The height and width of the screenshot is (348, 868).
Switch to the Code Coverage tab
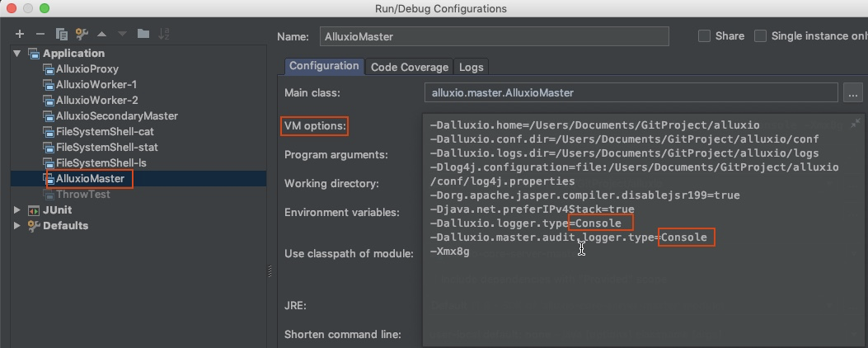[410, 67]
